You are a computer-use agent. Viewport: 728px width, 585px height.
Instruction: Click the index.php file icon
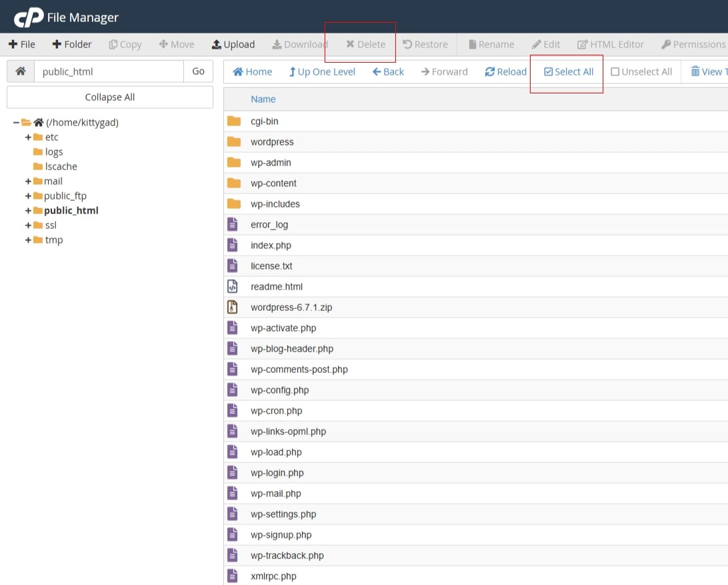tap(233, 245)
